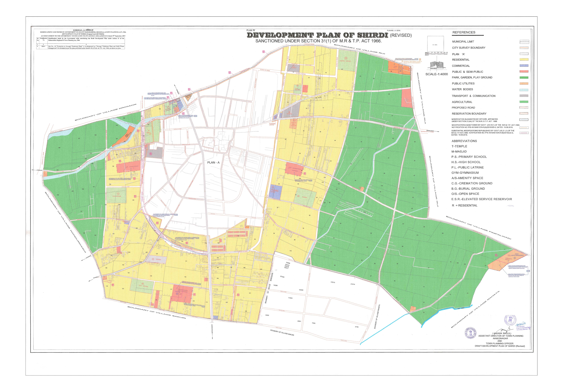Viewport: 563px width, 392px height.
Task: Click the Reservation Boundary legend swatch
Action: point(524,113)
